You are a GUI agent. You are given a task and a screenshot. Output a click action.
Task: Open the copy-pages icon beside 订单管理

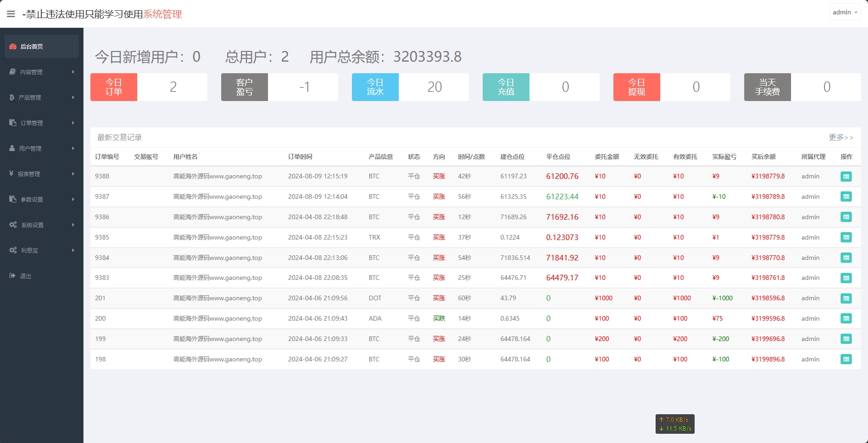[x=12, y=123]
